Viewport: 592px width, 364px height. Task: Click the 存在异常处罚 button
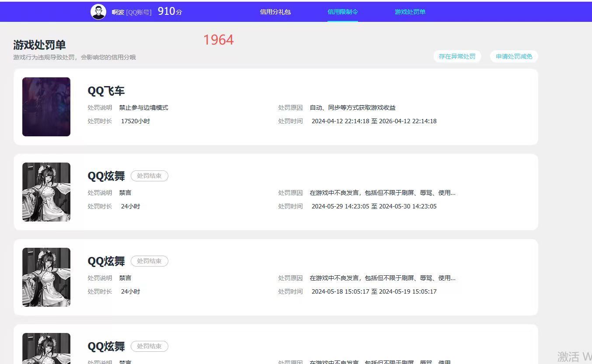tap(457, 56)
